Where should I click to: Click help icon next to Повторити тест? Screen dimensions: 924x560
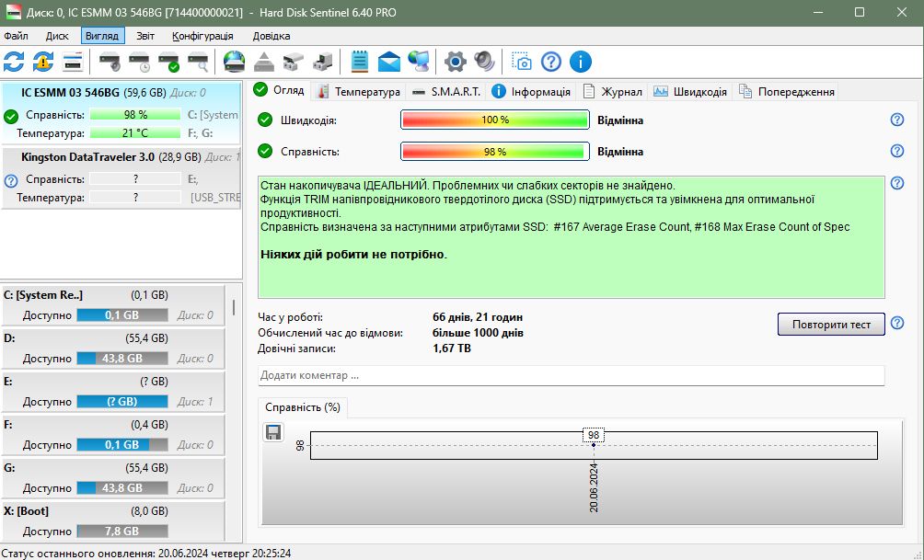coord(897,324)
